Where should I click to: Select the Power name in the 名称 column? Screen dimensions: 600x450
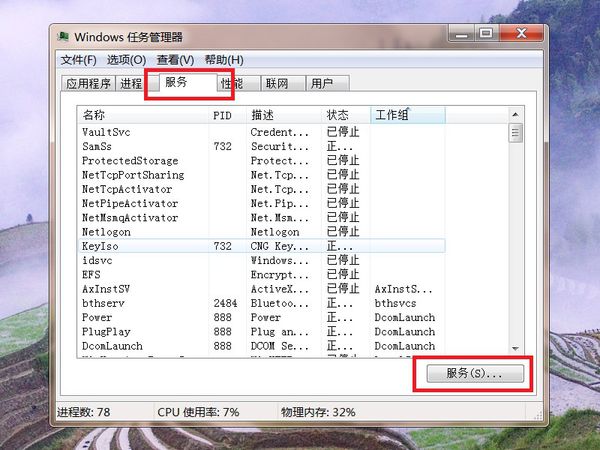[97, 317]
